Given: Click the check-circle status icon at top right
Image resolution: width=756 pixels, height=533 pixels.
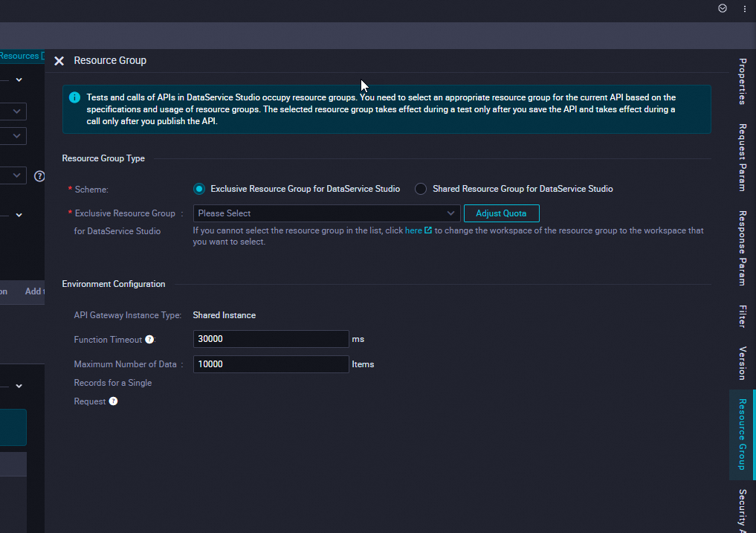Looking at the screenshot, I should click(x=722, y=8).
